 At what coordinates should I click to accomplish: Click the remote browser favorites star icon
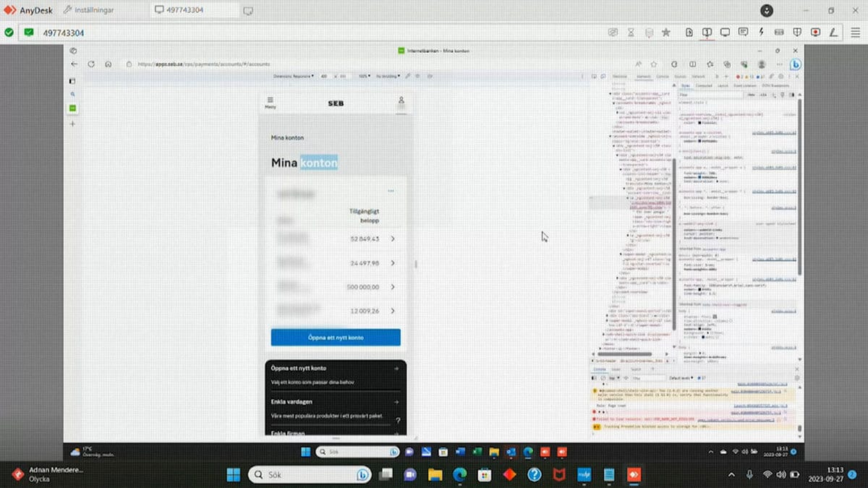tap(654, 64)
